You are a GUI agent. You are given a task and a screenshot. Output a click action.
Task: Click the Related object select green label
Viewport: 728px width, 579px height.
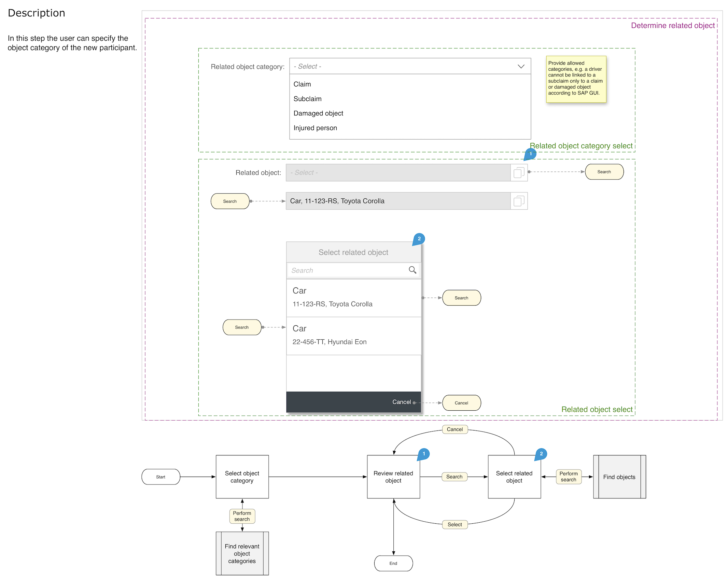click(597, 409)
